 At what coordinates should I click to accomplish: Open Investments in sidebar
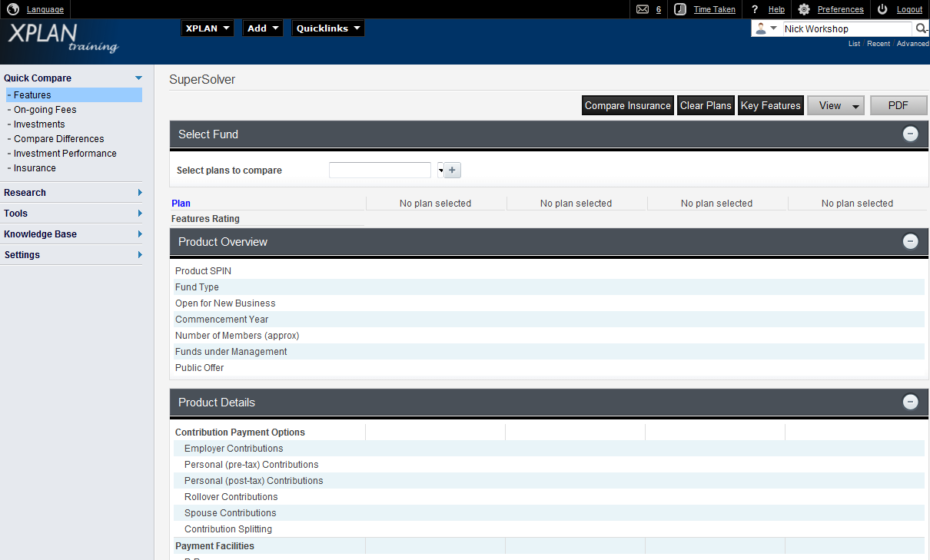click(38, 124)
